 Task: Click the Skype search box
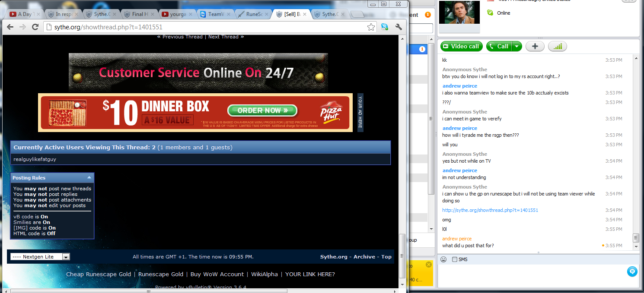(x=421, y=28)
